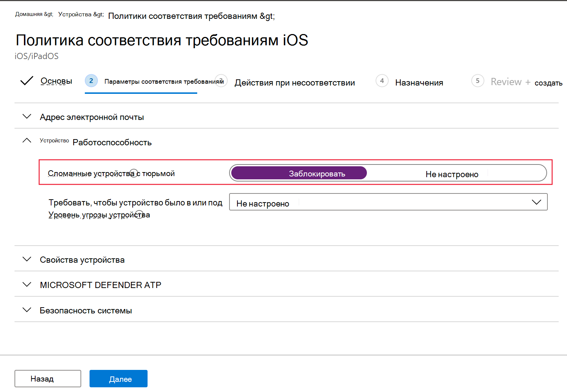
Task: Open the device threat level dropdown
Action: [x=388, y=202]
